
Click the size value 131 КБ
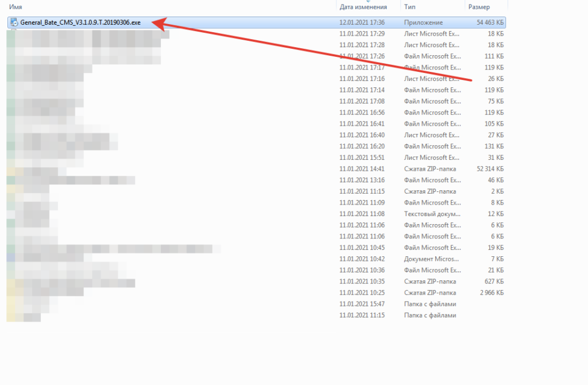(494, 147)
